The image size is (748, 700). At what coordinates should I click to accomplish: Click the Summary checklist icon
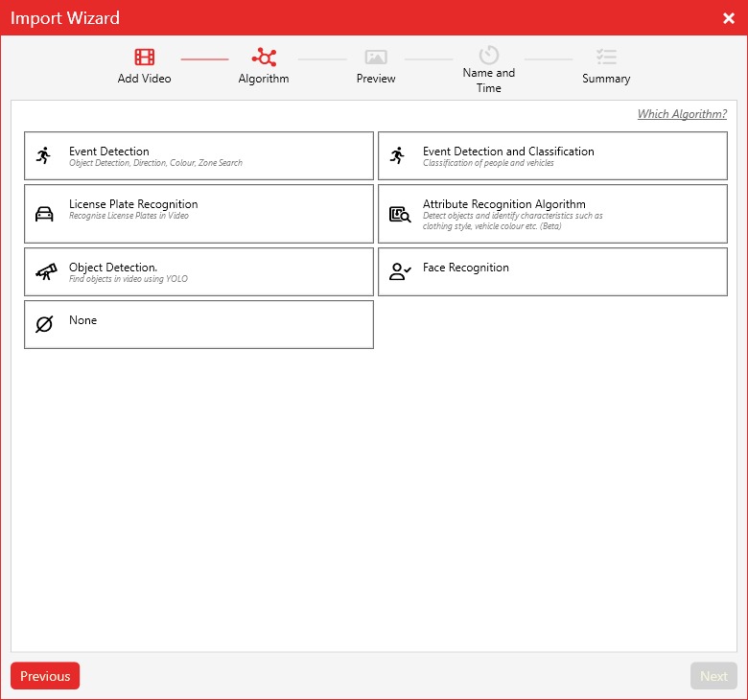(606, 57)
